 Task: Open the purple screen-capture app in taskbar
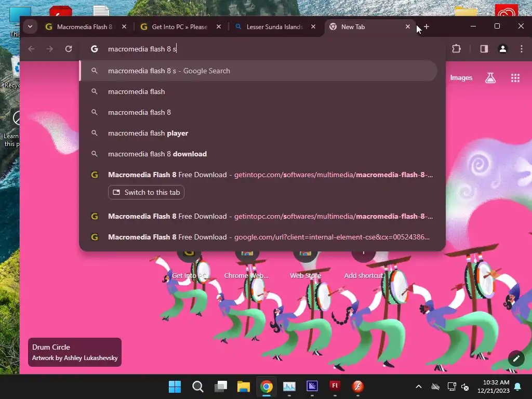312,387
